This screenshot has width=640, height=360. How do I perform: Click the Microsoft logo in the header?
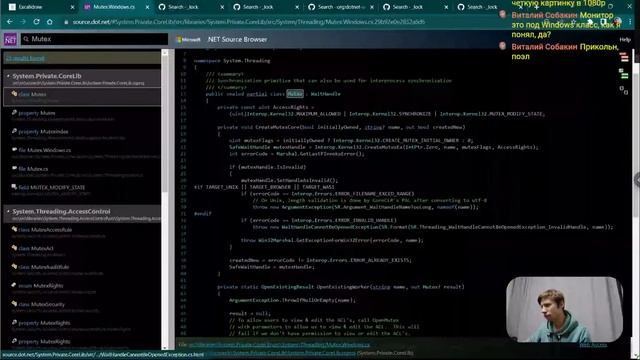[x=189, y=40]
